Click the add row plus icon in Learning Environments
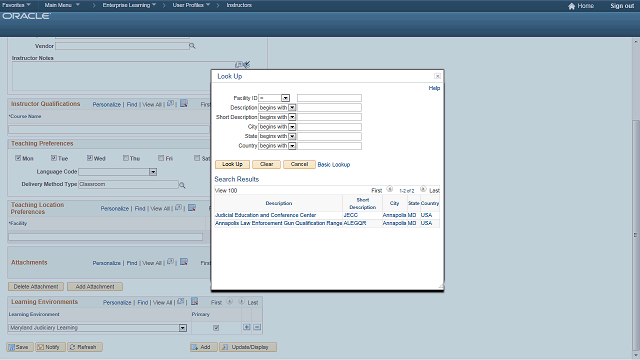The width and height of the screenshot is (640, 360). (247, 327)
